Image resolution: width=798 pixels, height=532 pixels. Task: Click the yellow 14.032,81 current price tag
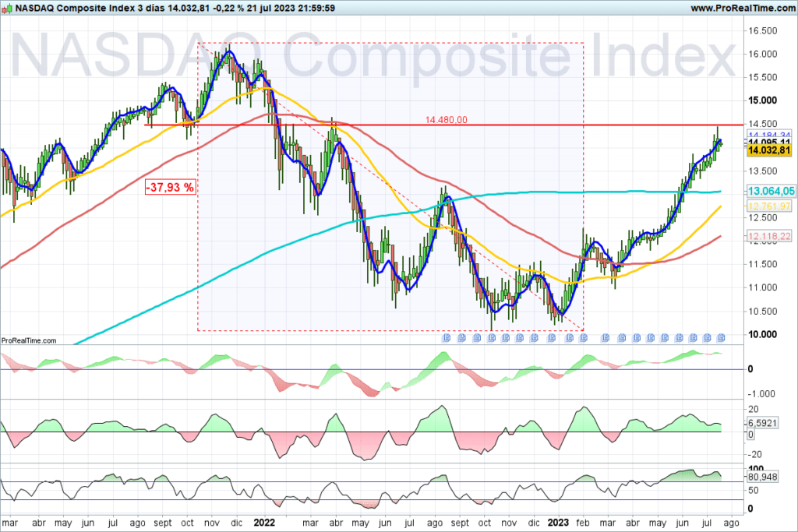(769, 150)
